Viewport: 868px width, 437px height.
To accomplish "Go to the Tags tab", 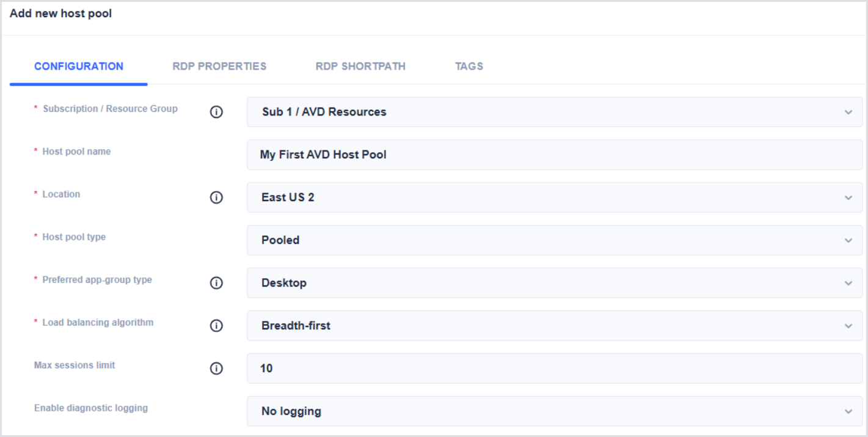I will (x=469, y=67).
